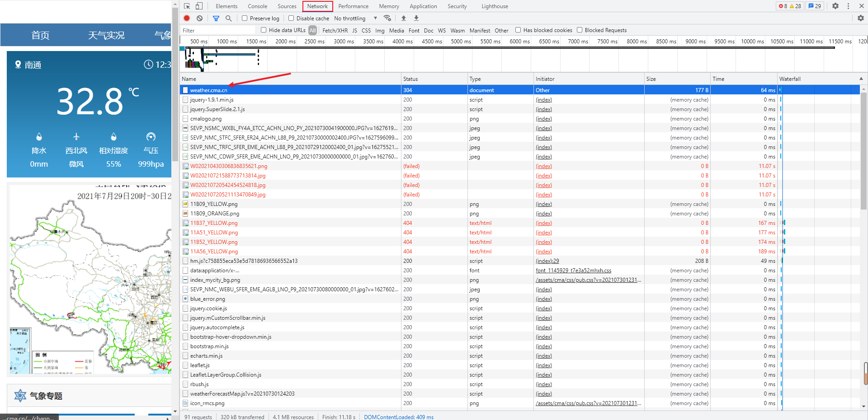868x420 pixels.
Task: Toggle the Fetch/XHR type filter
Action: coord(335,30)
